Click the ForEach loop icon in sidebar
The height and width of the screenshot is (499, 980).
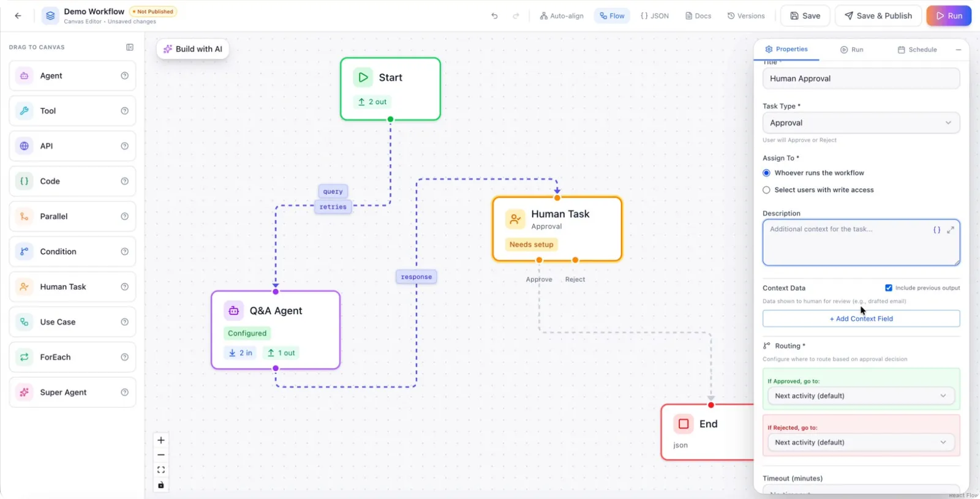(24, 357)
